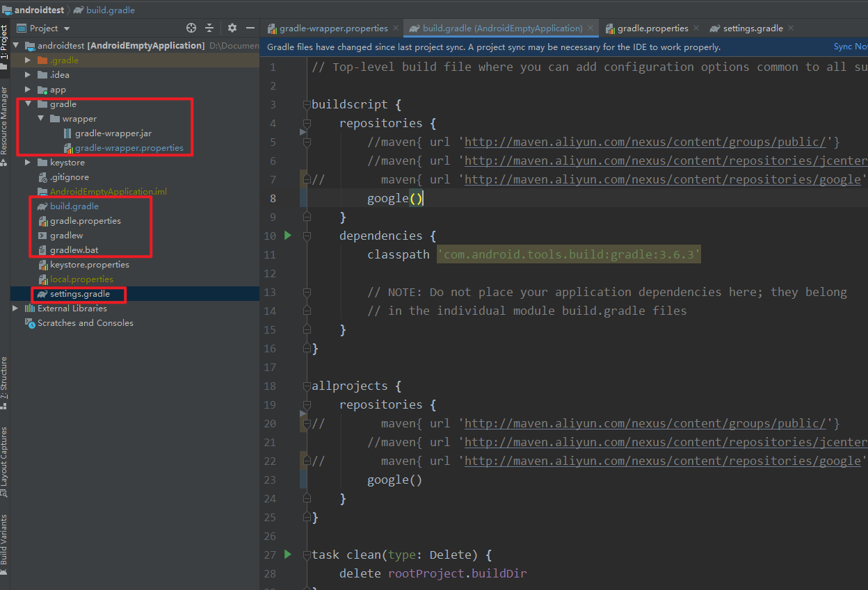Collapse the wrapper folder in tree

[39, 118]
